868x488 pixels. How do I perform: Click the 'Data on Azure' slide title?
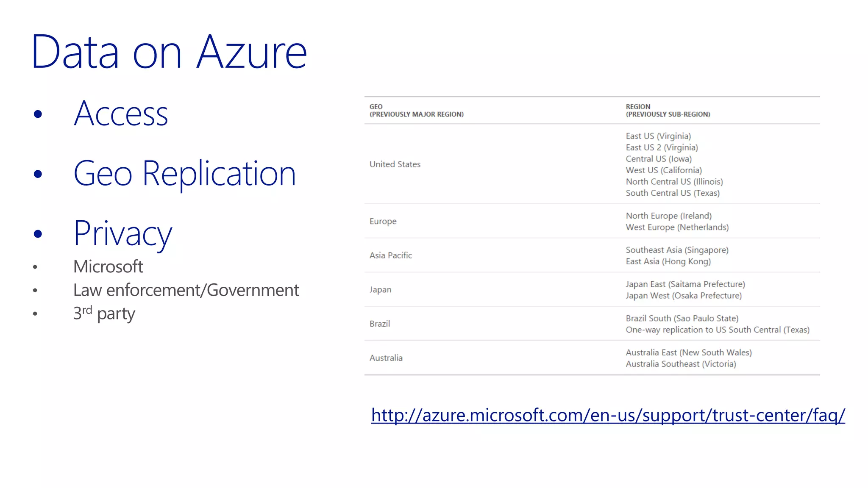(169, 52)
